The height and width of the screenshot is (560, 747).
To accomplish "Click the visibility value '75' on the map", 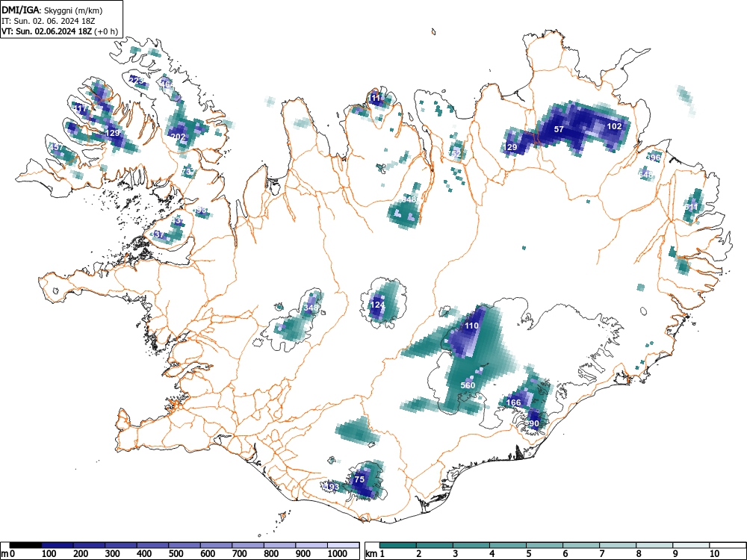I will (360, 479).
